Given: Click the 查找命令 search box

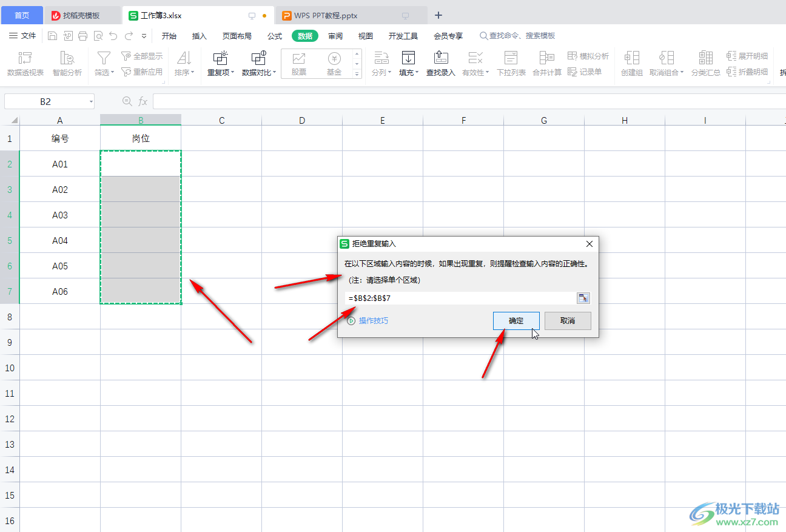Looking at the screenshot, I should [x=517, y=36].
